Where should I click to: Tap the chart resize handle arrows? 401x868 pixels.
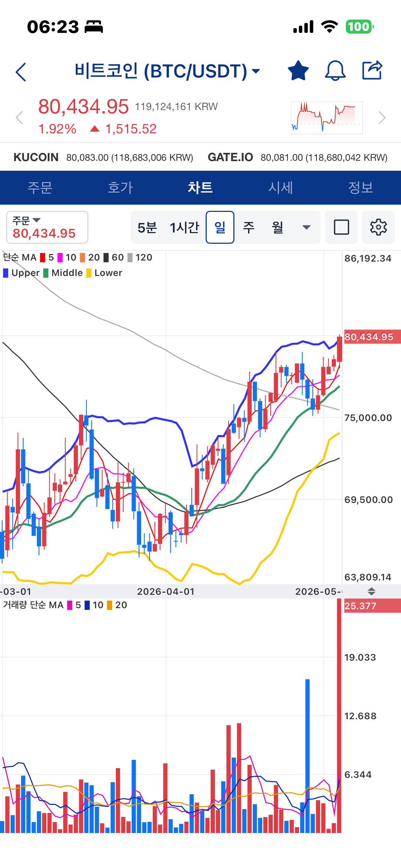[372, 591]
